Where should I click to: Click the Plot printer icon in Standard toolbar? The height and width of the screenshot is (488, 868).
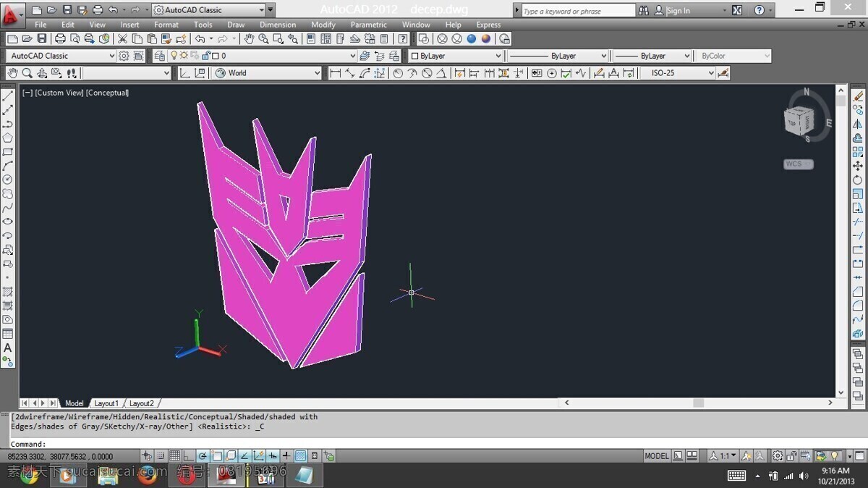pos(61,38)
